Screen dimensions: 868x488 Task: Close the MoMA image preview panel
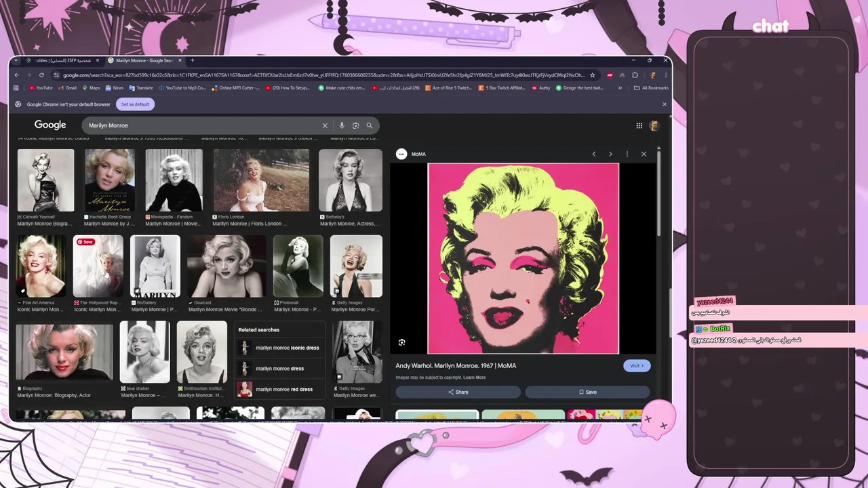pyautogui.click(x=644, y=154)
